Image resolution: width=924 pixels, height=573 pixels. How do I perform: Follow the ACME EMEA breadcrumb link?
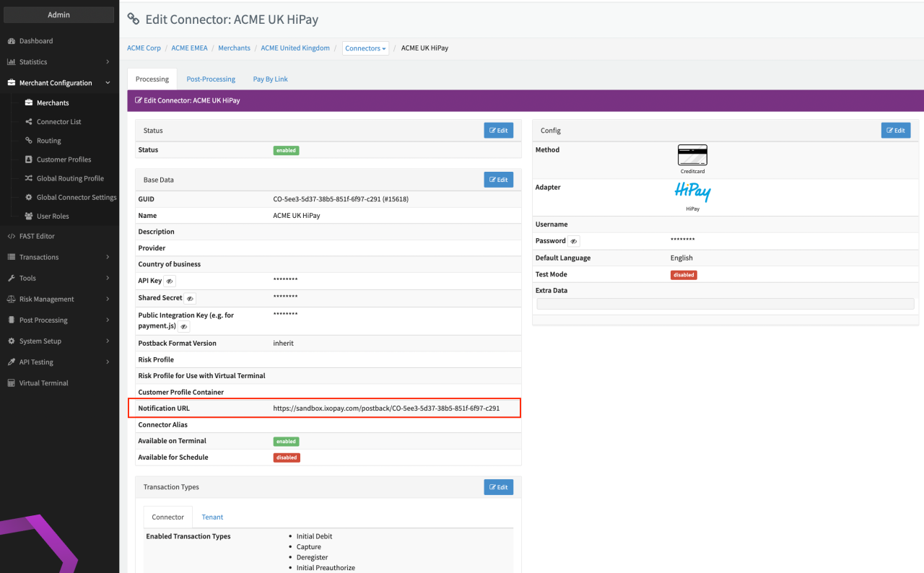coord(189,48)
